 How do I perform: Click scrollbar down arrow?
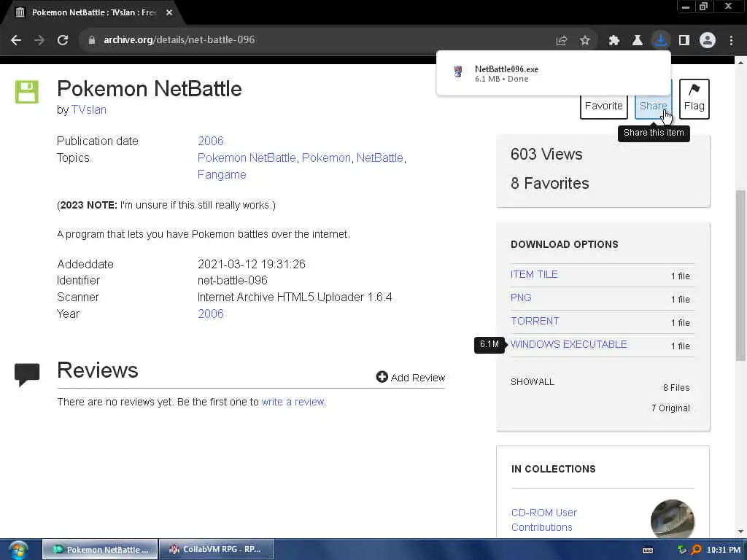click(740, 532)
